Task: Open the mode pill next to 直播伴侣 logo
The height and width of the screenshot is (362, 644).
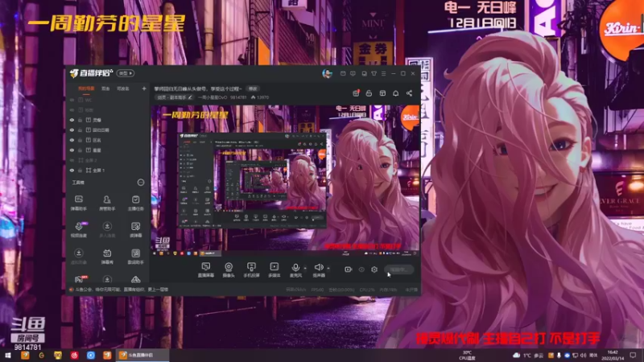Action: tap(126, 73)
